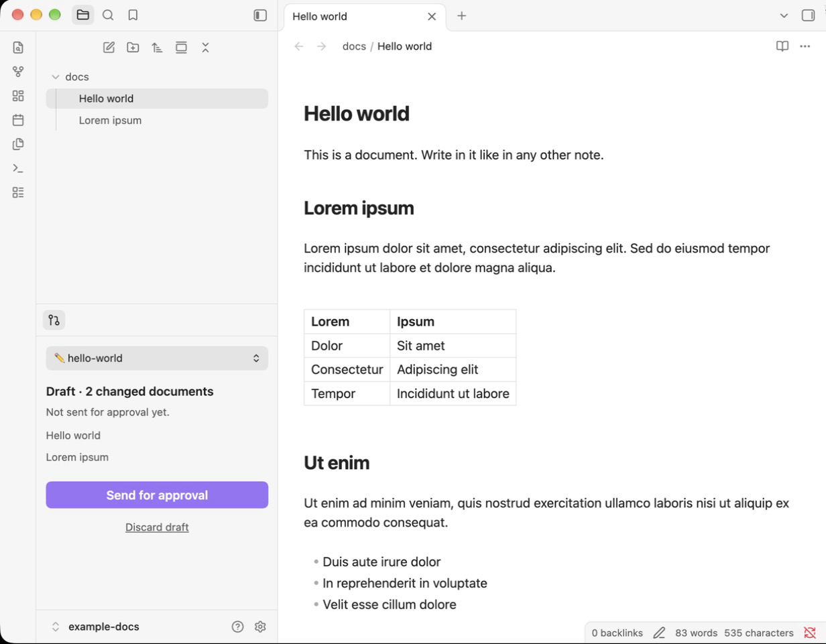Click the auto-reveal current file icon
This screenshot has width=826, height=644.
(x=181, y=48)
